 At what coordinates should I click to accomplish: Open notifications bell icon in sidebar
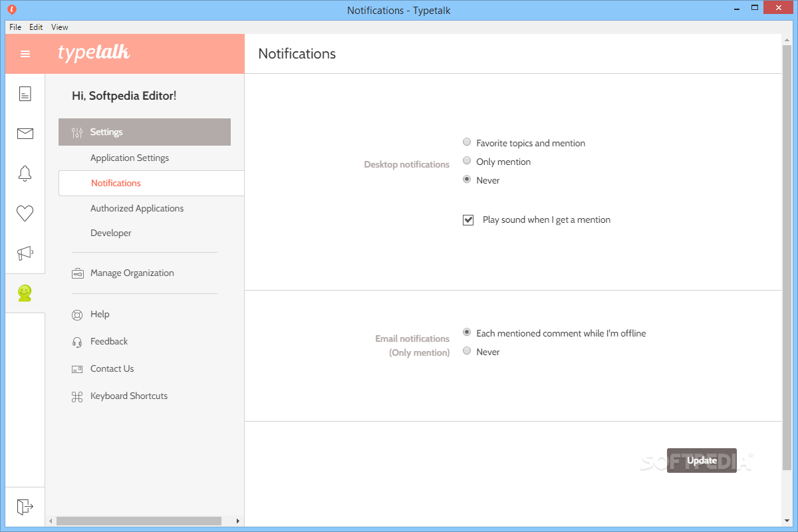click(25, 174)
